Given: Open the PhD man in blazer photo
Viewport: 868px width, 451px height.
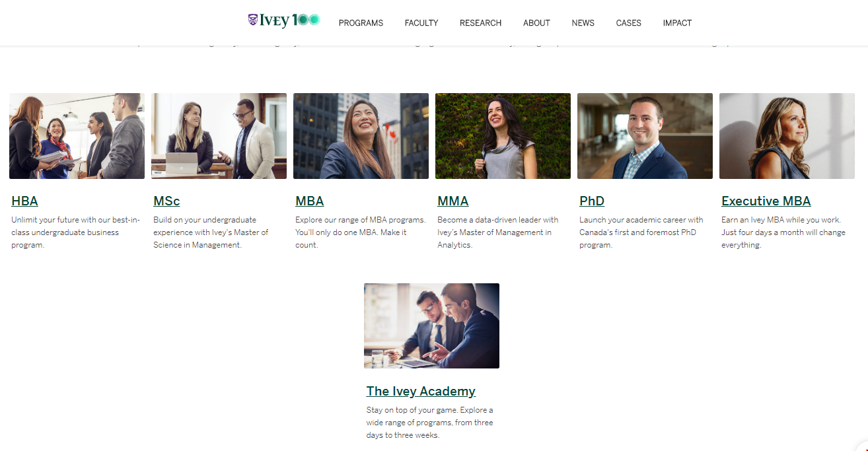Looking at the screenshot, I should point(645,136).
